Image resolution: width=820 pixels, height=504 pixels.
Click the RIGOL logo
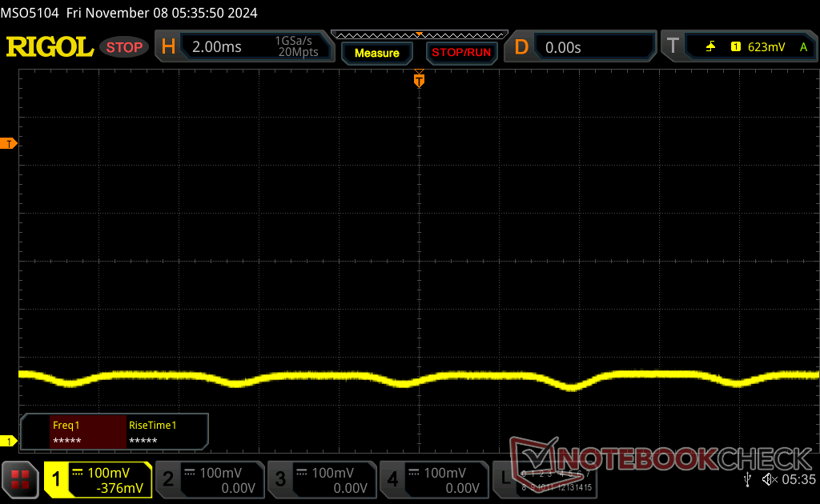coord(50,47)
